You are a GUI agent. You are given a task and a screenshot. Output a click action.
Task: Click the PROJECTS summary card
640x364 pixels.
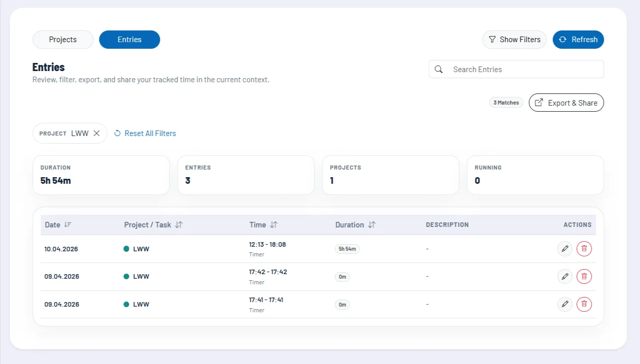pos(391,175)
